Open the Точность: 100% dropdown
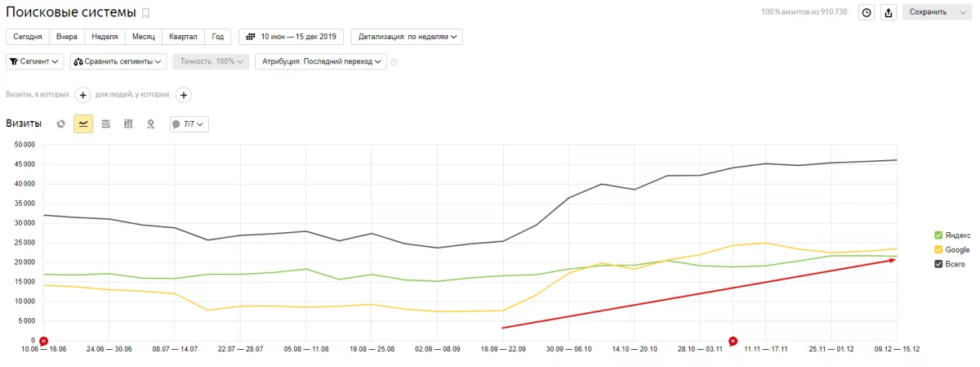 [211, 61]
